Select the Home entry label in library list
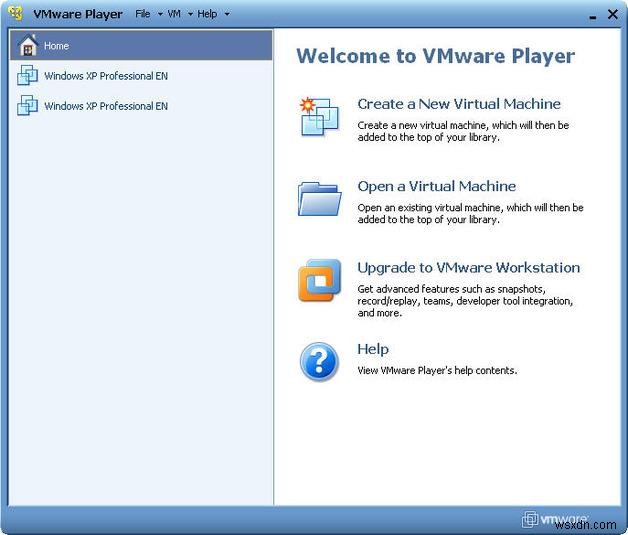Image resolution: width=628 pixels, height=535 pixels. (x=56, y=46)
